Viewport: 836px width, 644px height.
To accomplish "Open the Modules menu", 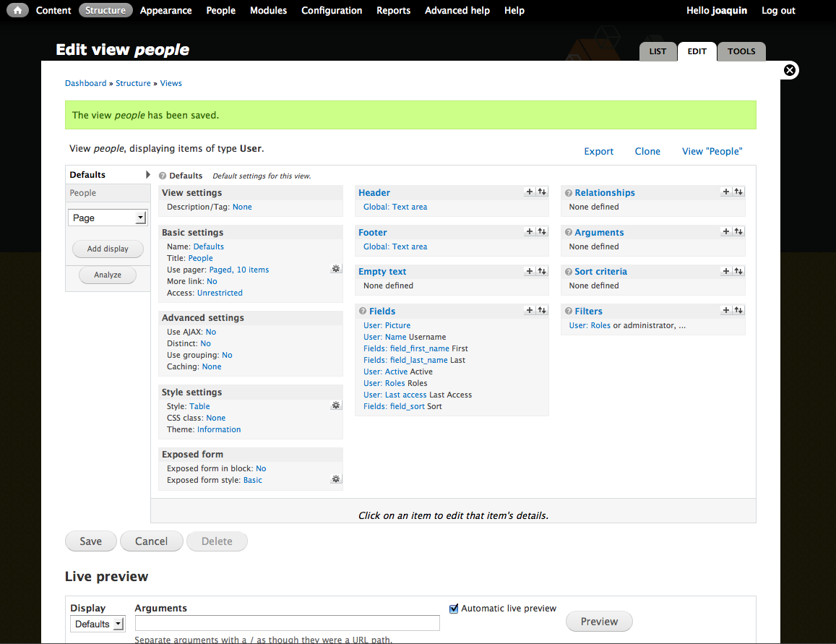I will click(268, 10).
